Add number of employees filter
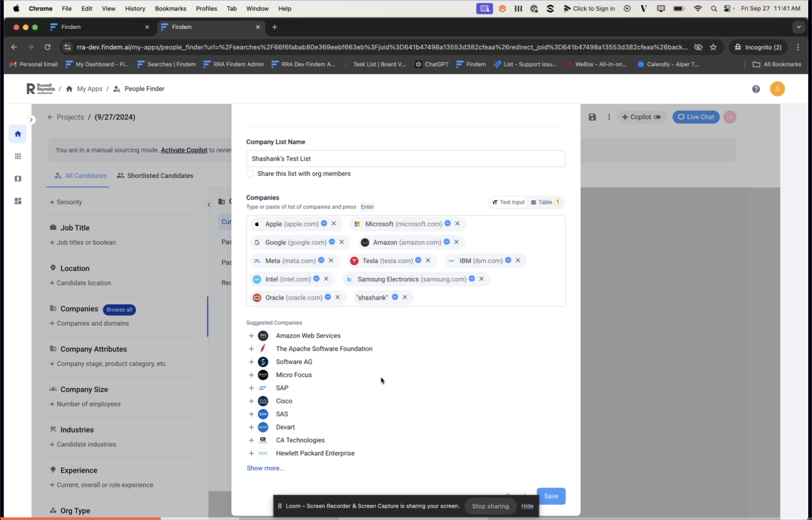The width and height of the screenshot is (812, 520). [85, 404]
